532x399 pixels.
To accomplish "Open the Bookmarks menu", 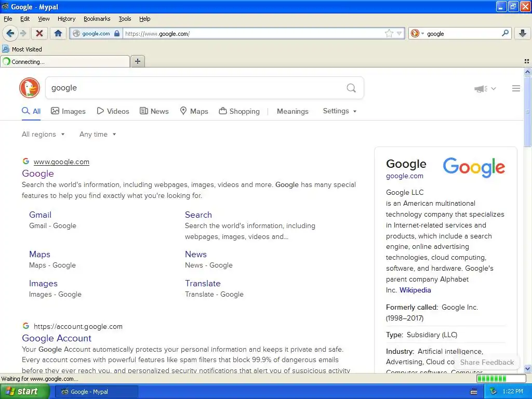I will click(x=97, y=19).
